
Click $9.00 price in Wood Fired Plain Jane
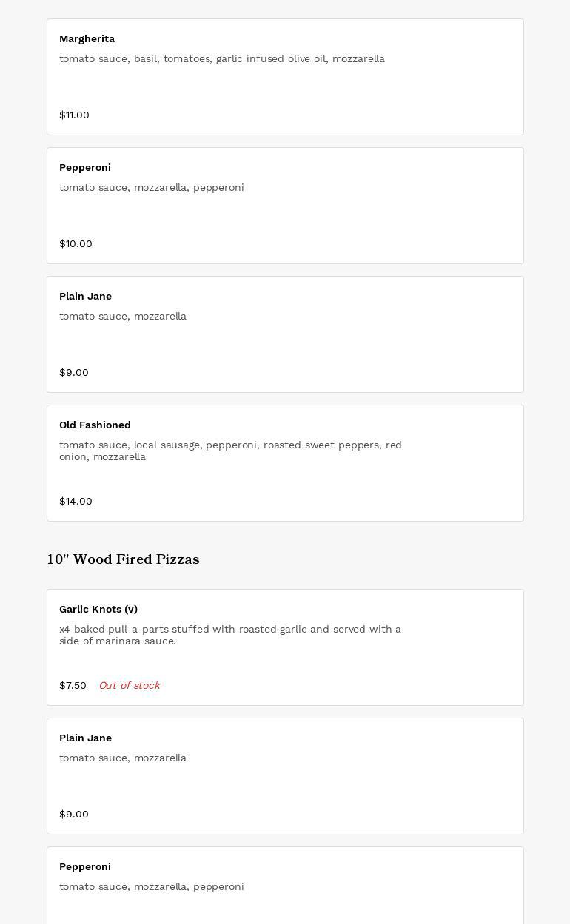pos(74,815)
